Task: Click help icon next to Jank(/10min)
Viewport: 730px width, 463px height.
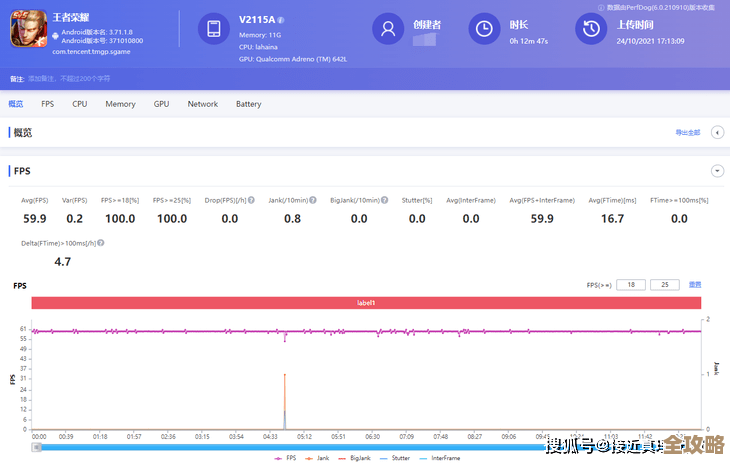Action: point(312,200)
